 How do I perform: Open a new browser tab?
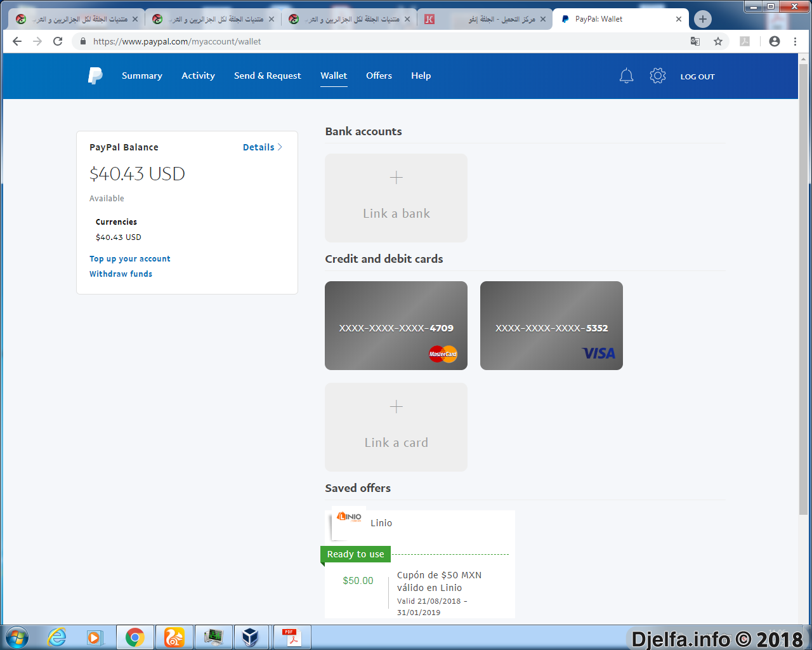[702, 19]
